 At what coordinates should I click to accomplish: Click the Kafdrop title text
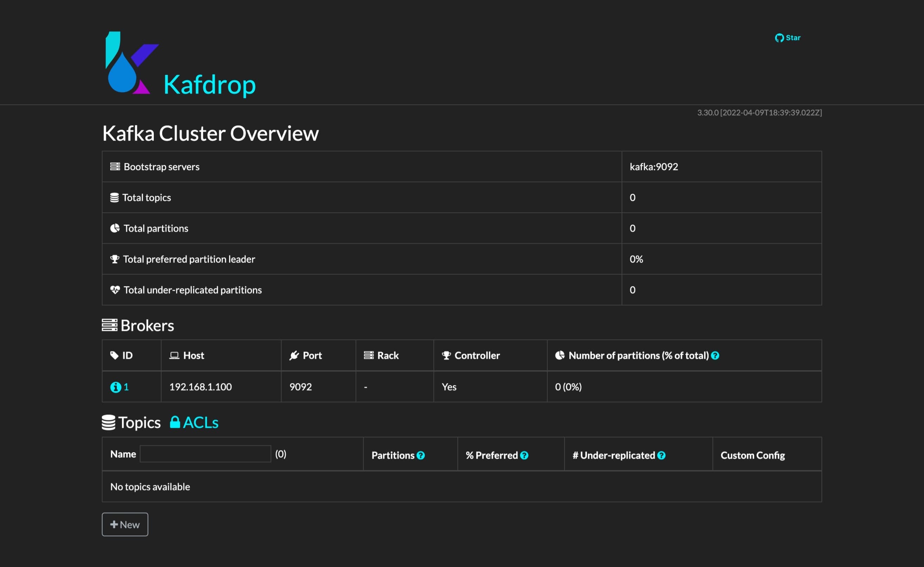[209, 85]
